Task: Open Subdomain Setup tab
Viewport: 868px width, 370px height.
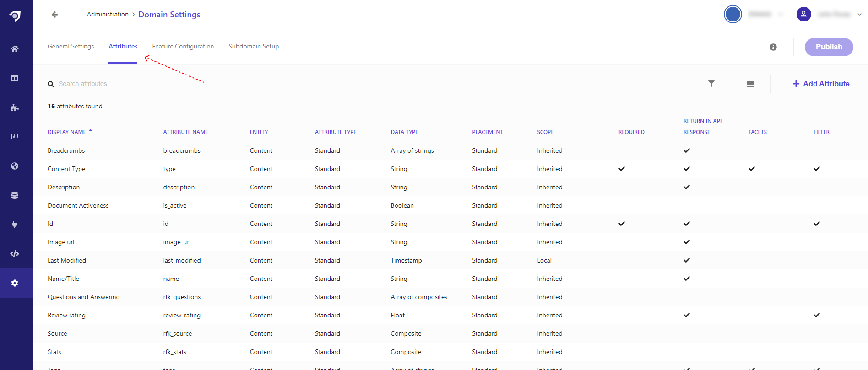Action: (254, 46)
